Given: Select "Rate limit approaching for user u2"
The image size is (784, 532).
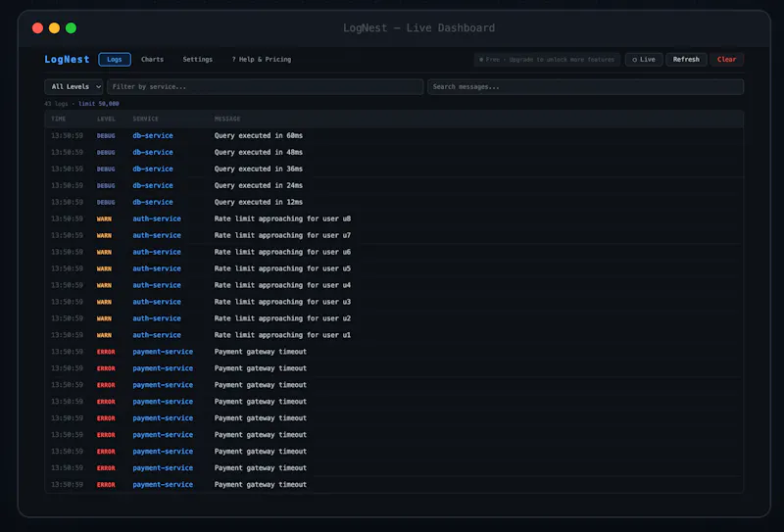Looking at the screenshot, I should [282, 318].
